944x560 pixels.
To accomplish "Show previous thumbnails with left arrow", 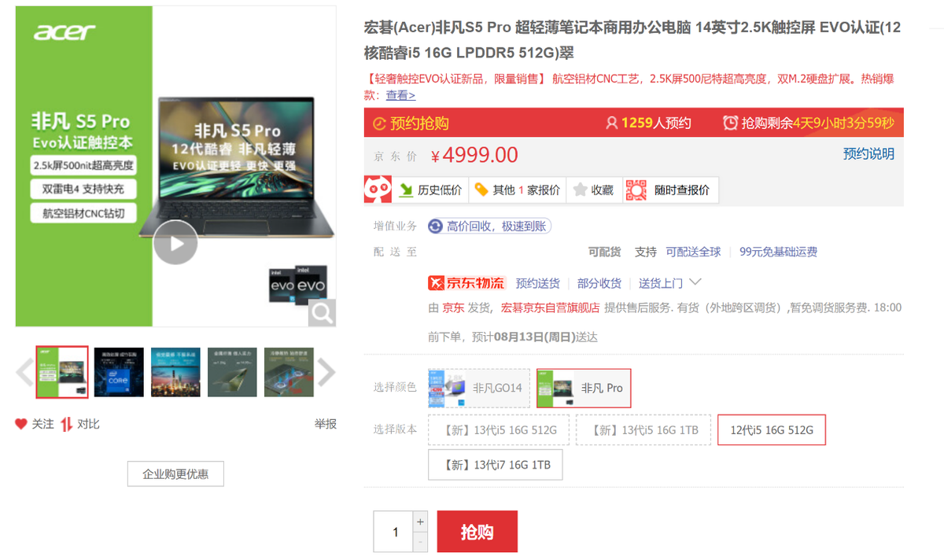I will coord(24,373).
